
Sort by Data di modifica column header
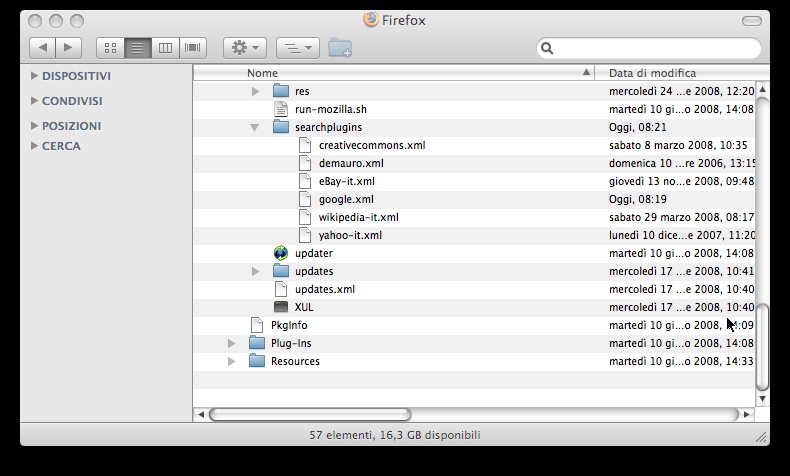(x=682, y=73)
